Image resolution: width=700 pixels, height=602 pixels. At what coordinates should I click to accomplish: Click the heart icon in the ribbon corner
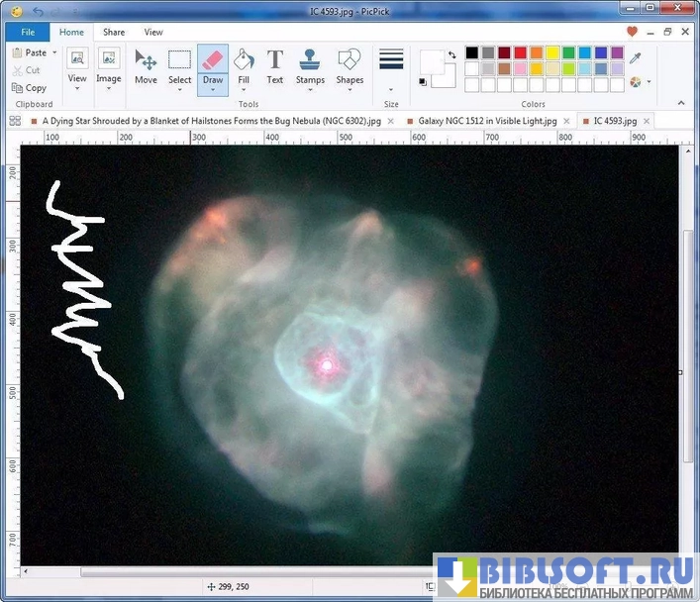click(633, 32)
